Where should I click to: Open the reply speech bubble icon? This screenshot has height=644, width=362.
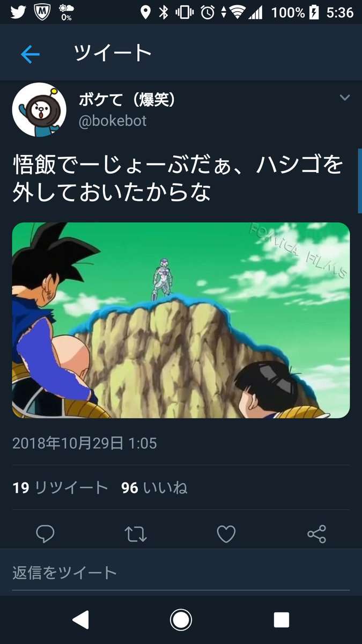tap(46, 533)
